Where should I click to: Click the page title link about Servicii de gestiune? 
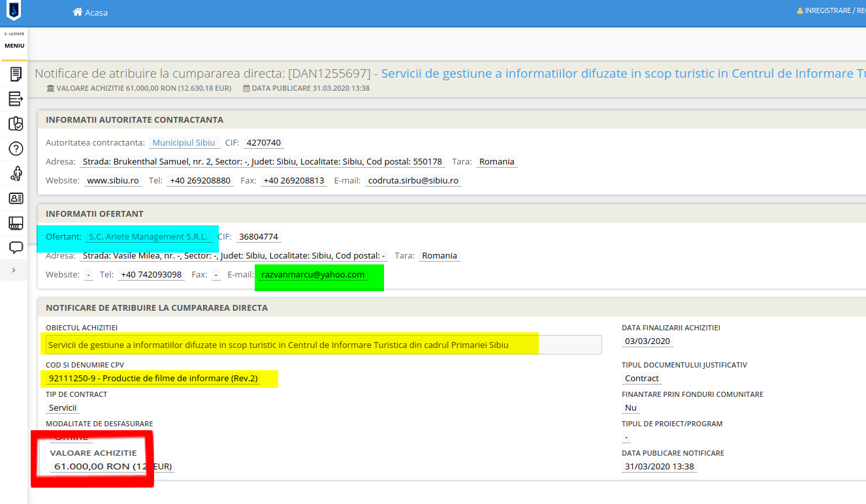[x=623, y=73]
